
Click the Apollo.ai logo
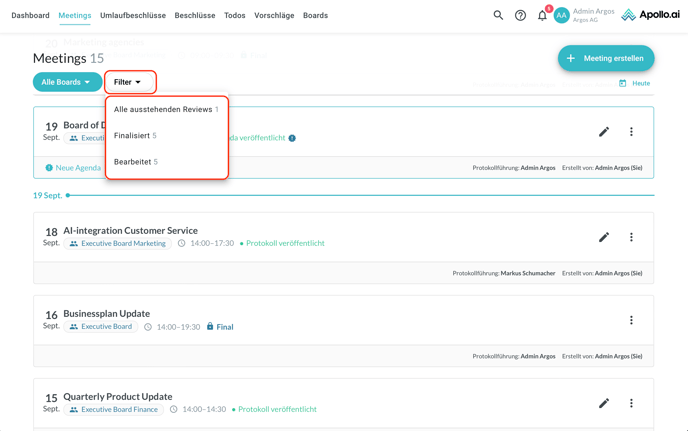[650, 15]
